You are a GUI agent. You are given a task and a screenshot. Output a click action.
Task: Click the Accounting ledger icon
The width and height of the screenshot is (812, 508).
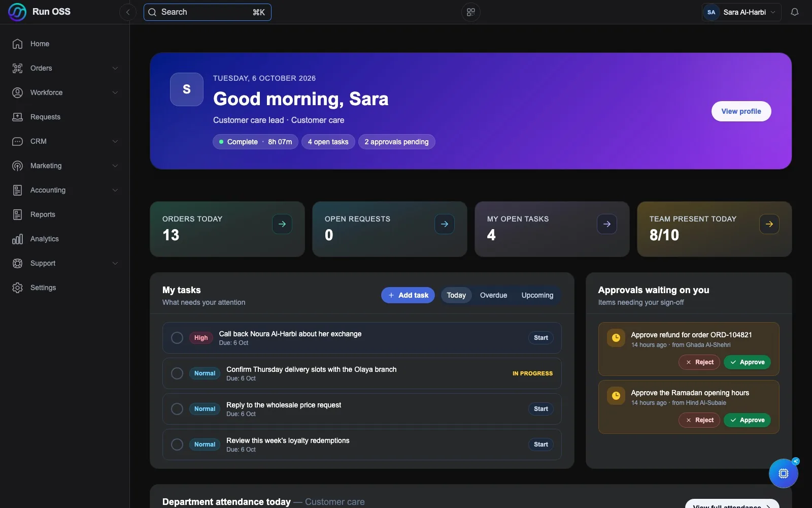17,190
